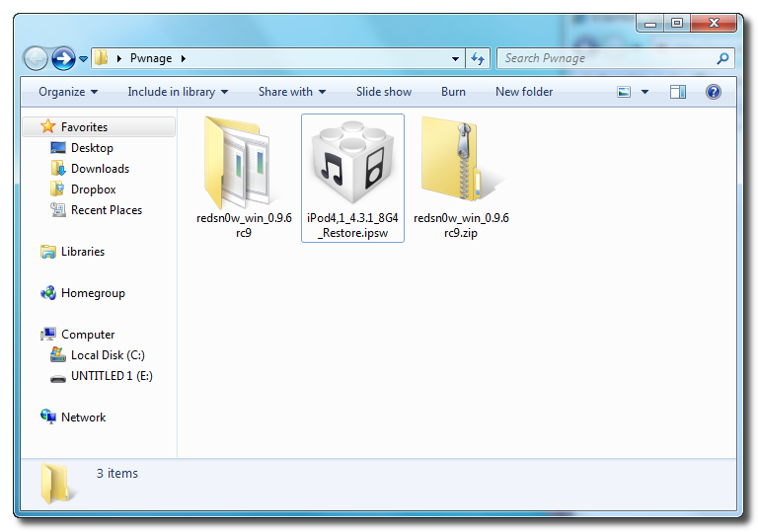This screenshot has height=532, width=758.
Task: Expand the Include in library menu
Action: click(x=178, y=92)
